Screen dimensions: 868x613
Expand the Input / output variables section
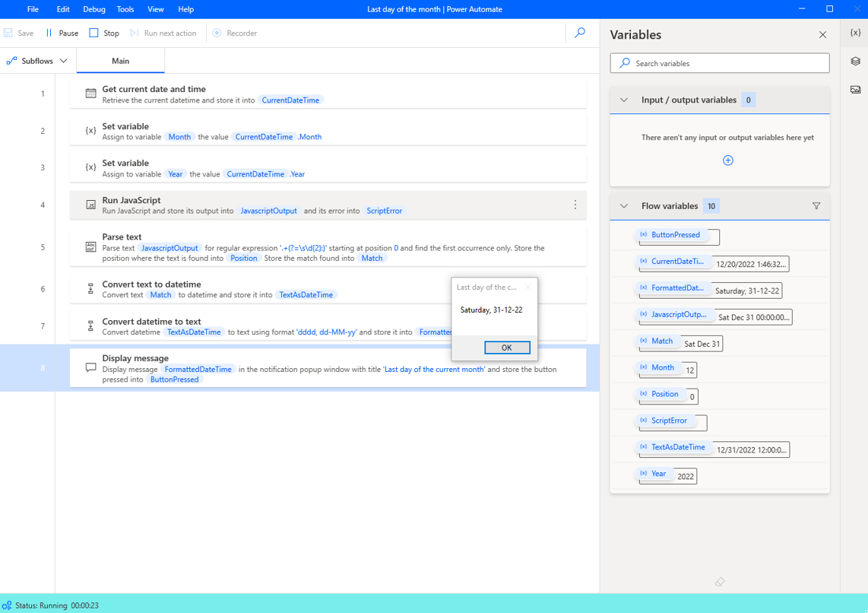coord(623,100)
